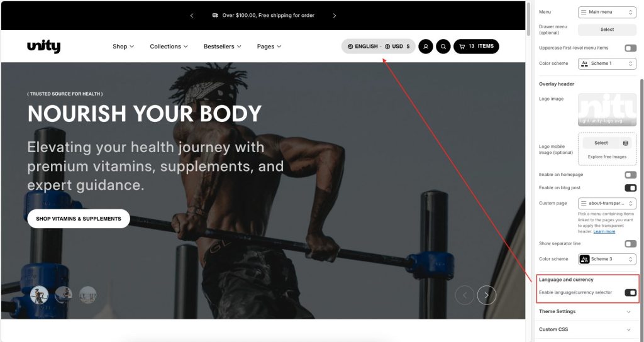Open the Scheme 3 color scheme selector
Image resolution: width=644 pixels, height=342 pixels.
[x=607, y=259]
